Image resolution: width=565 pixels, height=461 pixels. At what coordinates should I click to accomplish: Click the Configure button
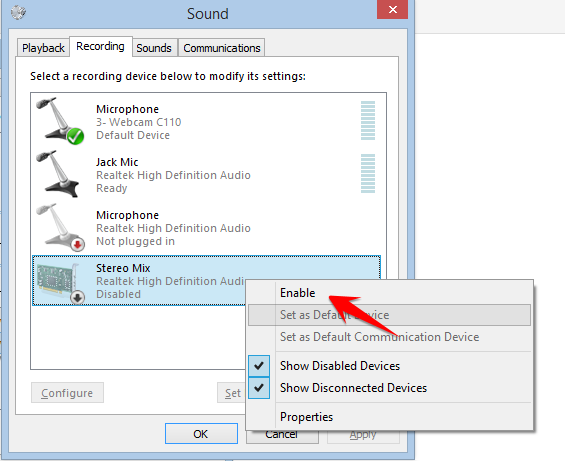pyautogui.click(x=67, y=393)
